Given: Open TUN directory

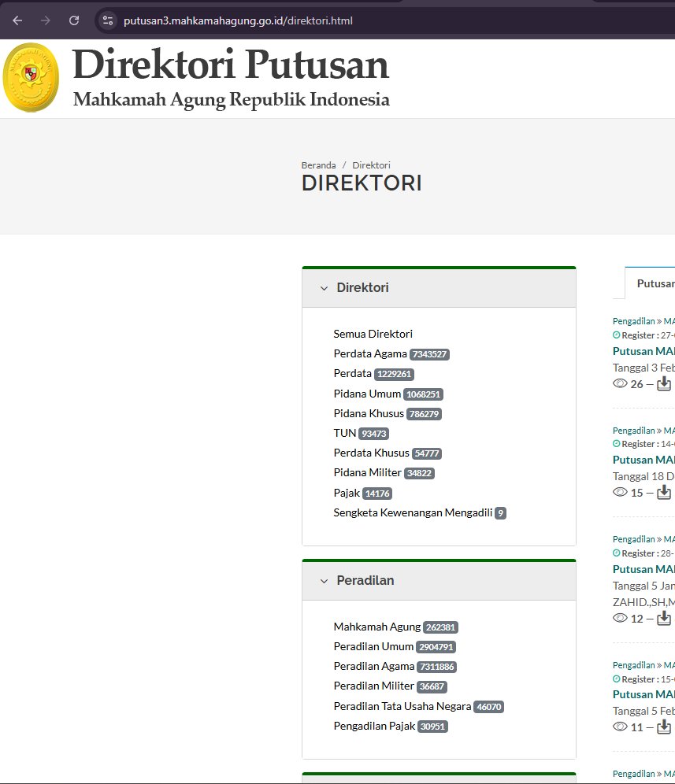Looking at the screenshot, I should point(345,433).
